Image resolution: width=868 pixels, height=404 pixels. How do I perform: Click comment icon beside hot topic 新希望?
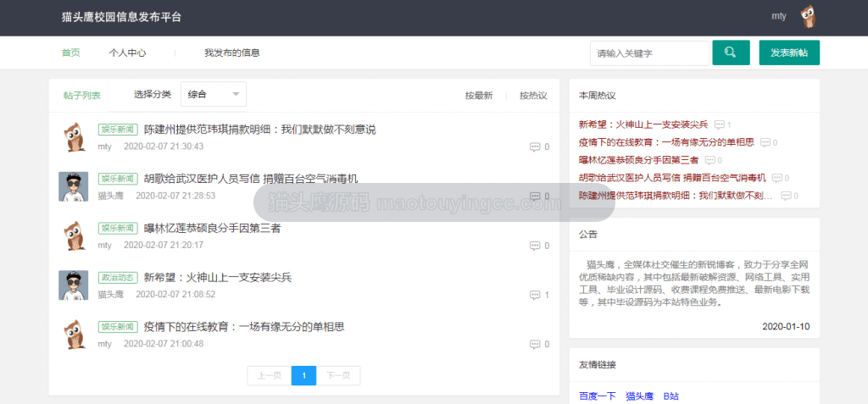pyautogui.click(x=719, y=125)
